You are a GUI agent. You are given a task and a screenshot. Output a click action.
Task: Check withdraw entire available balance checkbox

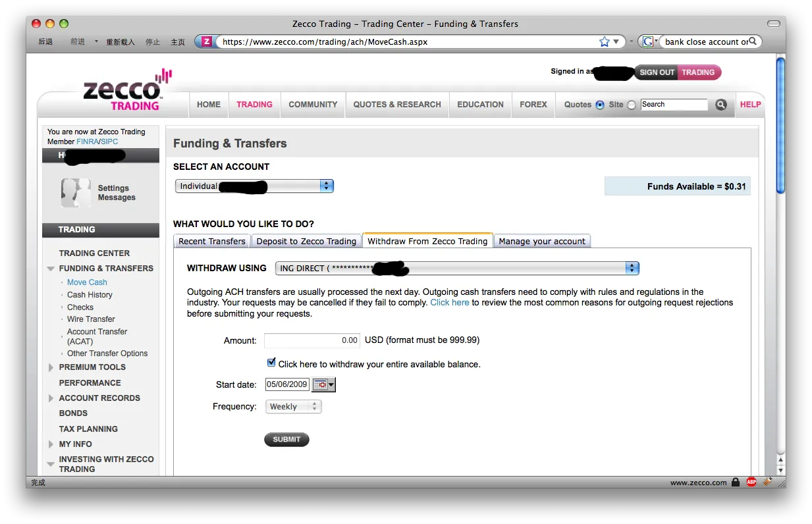(271, 363)
